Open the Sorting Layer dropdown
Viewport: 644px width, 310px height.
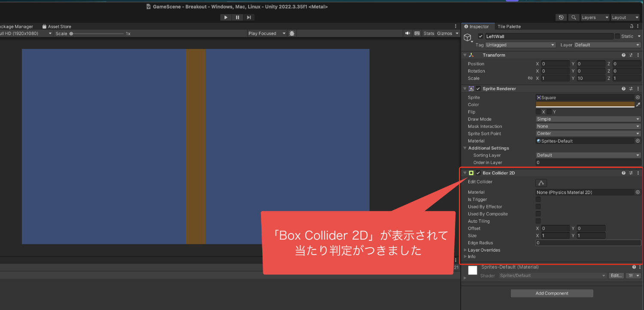(x=588, y=155)
